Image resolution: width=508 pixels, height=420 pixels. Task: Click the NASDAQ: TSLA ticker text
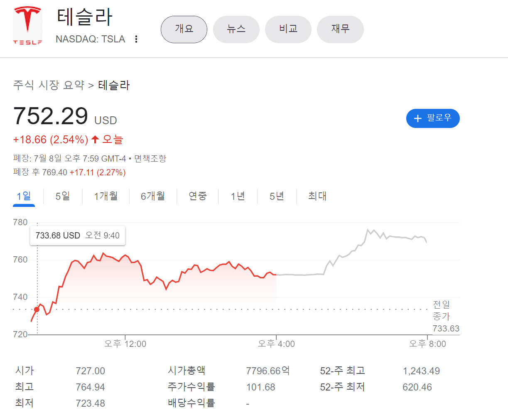(x=90, y=39)
